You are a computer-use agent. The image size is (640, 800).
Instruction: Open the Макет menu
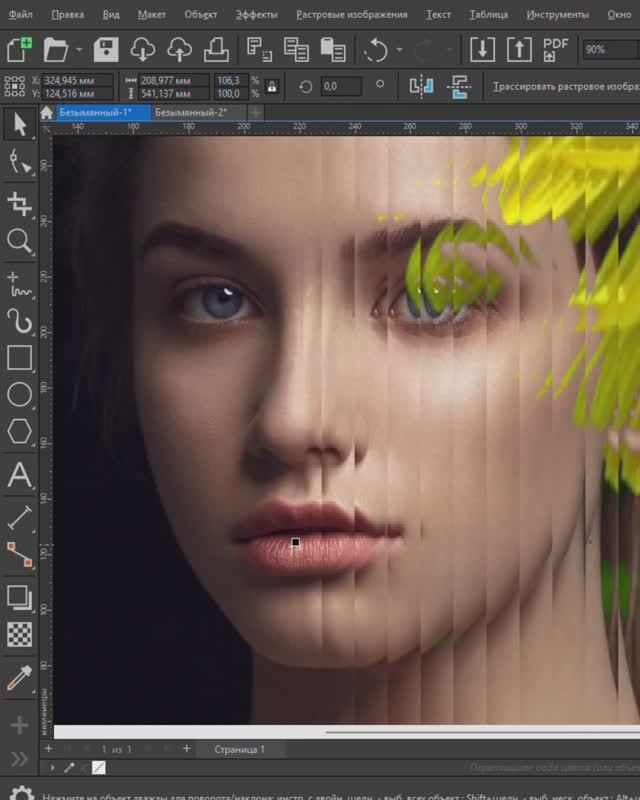click(x=152, y=14)
